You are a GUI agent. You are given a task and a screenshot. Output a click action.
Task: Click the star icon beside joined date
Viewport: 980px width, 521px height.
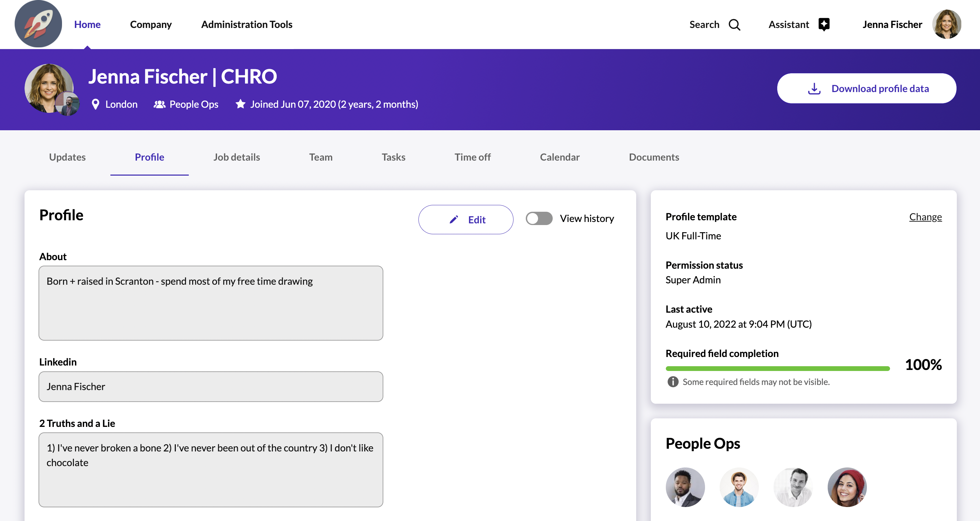241,104
